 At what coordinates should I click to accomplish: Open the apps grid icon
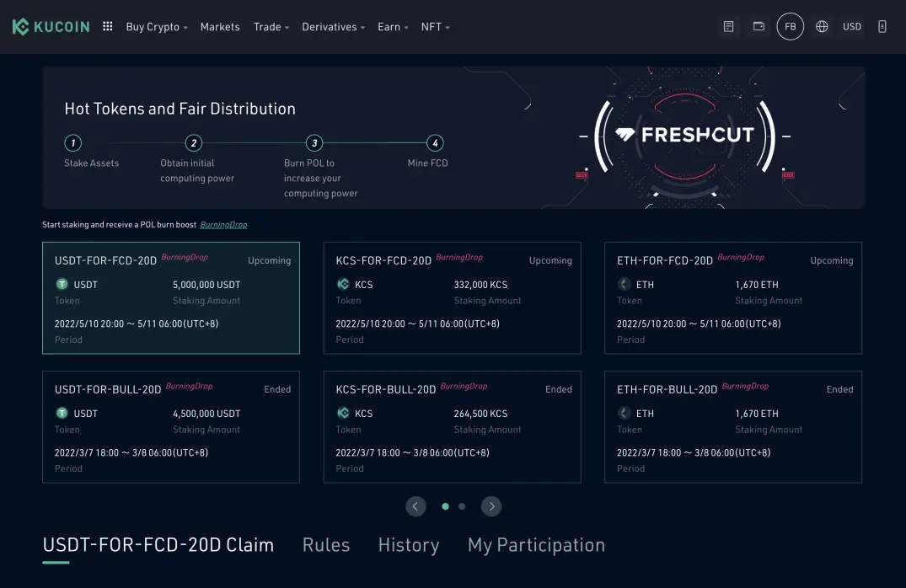point(108,27)
